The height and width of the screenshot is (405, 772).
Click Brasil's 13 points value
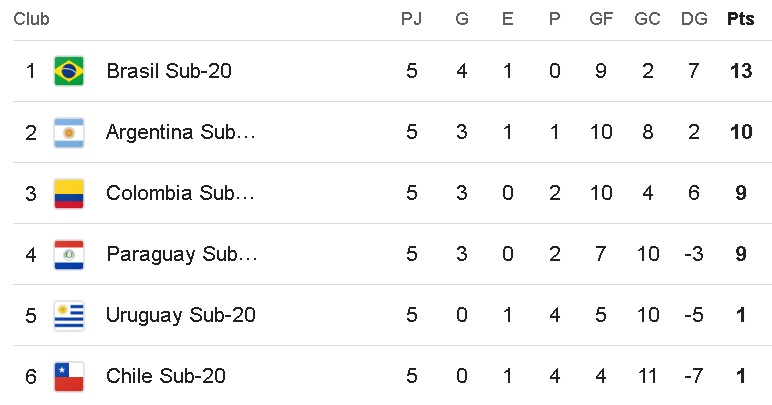tap(741, 71)
